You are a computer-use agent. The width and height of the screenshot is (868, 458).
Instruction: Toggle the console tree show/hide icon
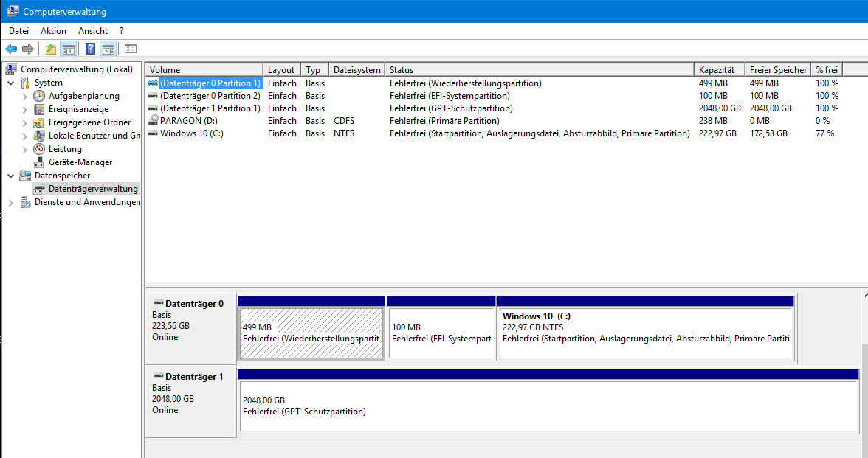(x=69, y=49)
